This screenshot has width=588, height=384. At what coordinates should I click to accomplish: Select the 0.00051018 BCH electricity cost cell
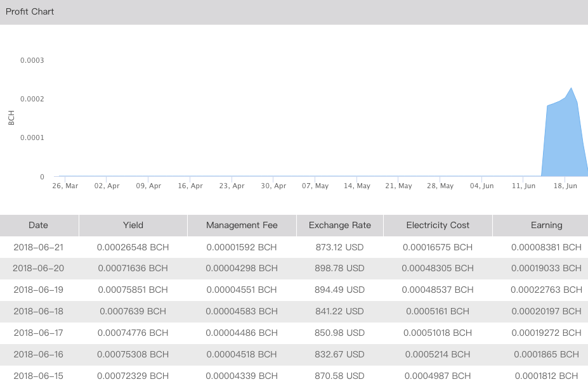pyautogui.click(x=438, y=333)
